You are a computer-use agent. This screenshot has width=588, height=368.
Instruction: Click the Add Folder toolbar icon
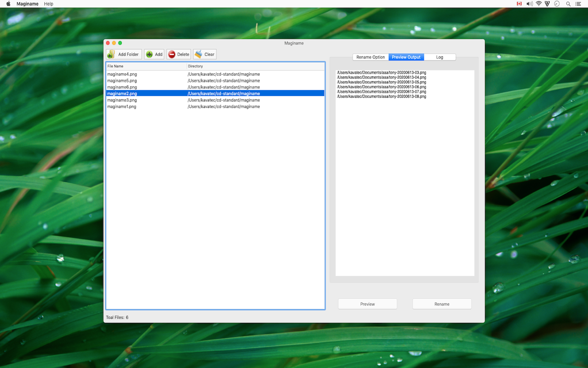pyautogui.click(x=111, y=54)
